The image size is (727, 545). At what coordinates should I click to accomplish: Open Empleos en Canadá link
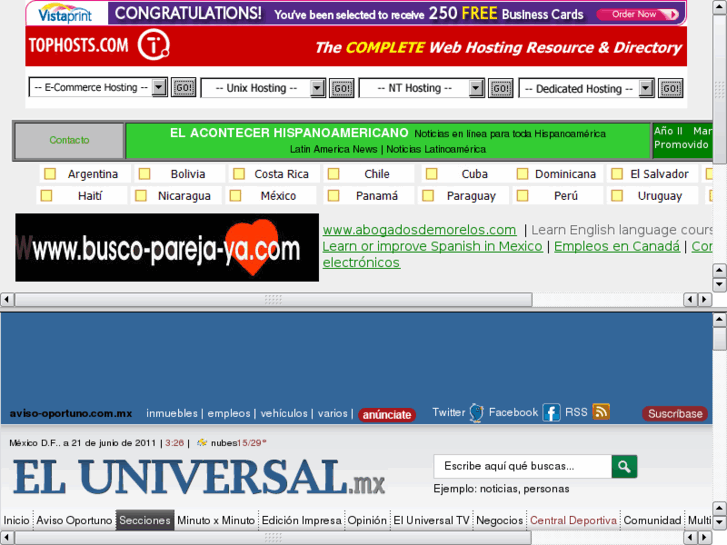click(617, 246)
